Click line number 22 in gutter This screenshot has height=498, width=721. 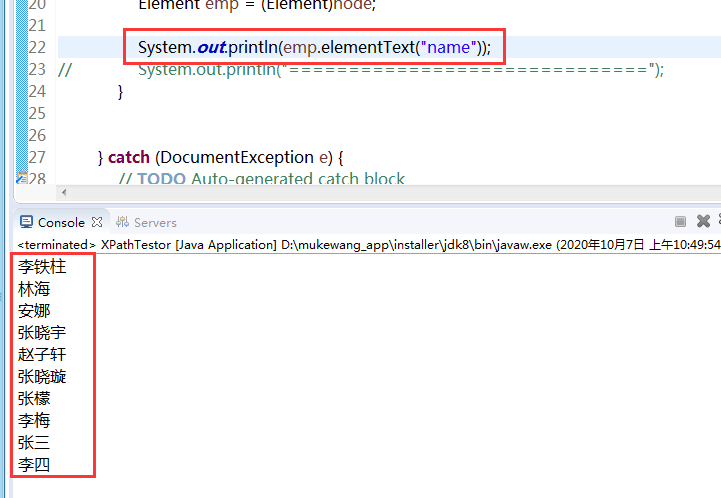pos(37,47)
